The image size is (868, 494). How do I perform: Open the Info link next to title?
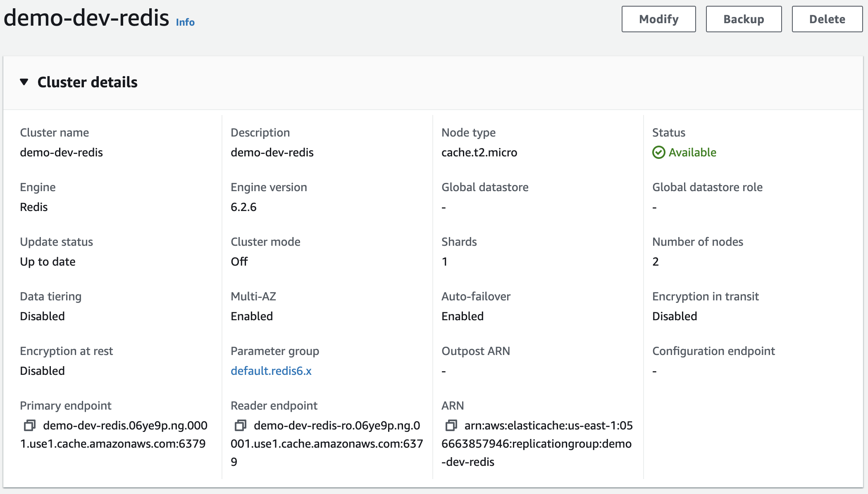(185, 22)
